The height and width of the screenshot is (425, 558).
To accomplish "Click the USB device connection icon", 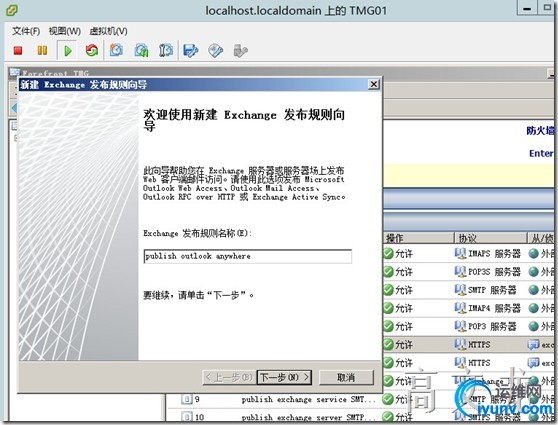I will pos(241,51).
